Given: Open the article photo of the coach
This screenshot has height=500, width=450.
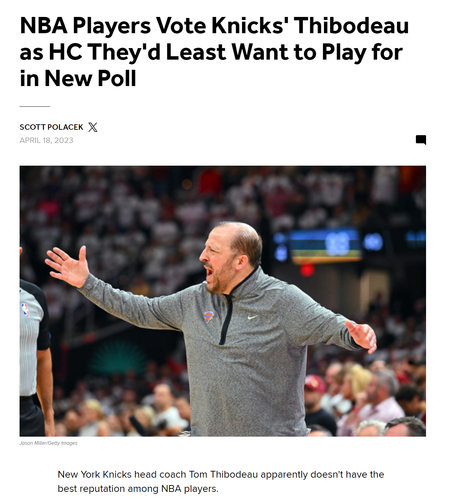Looking at the screenshot, I should (223, 301).
